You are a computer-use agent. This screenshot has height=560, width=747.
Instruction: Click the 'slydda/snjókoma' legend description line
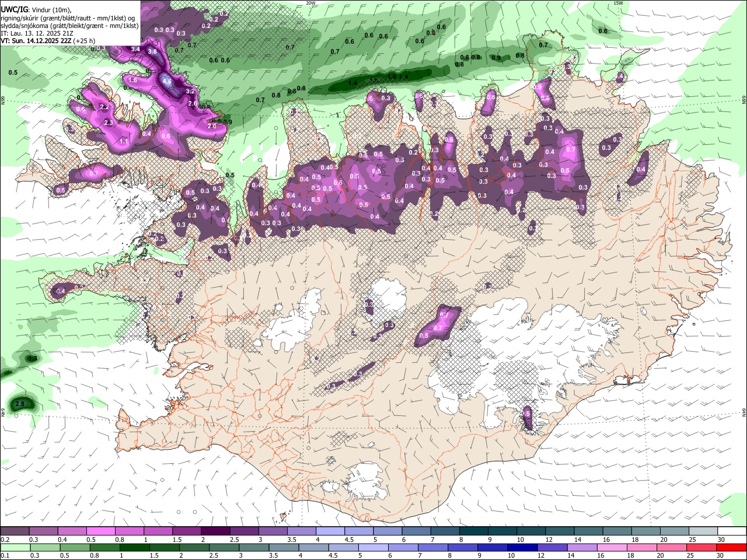click(x=69, y=26)
